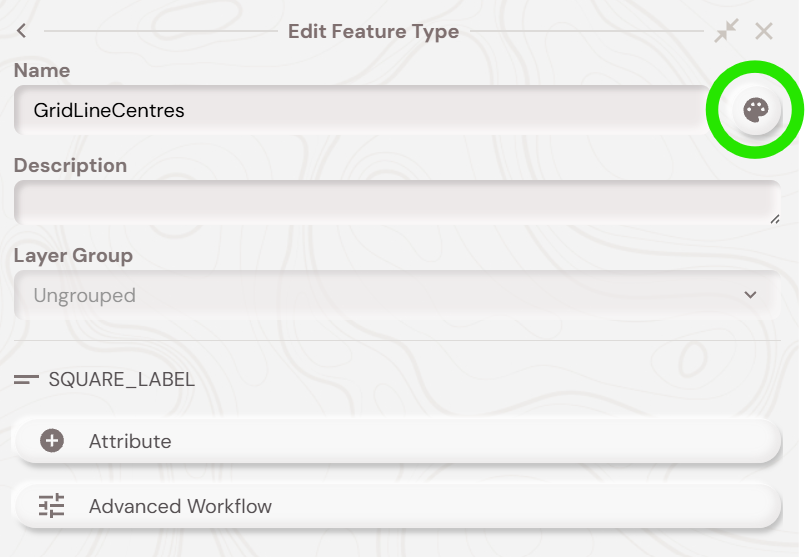Click the sliders icon on Advanced Workflow
805x557 pixels.
tap(52, 506)
